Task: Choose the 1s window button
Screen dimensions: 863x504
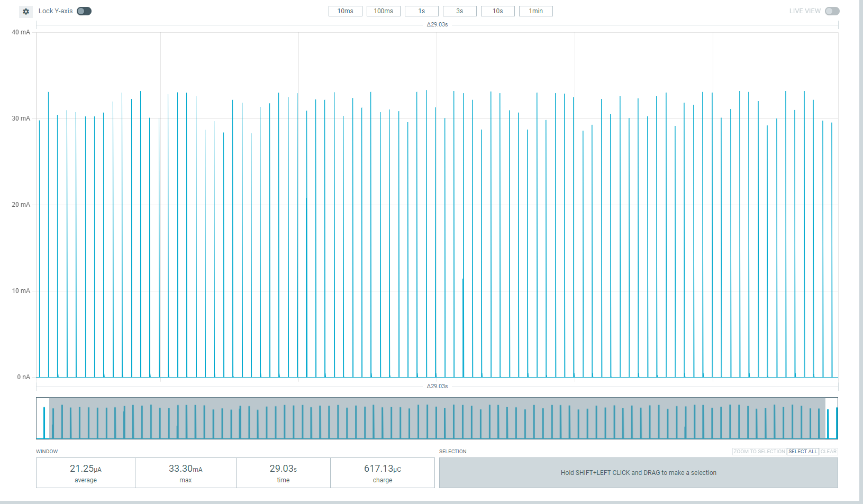Action: coord(422,11)
